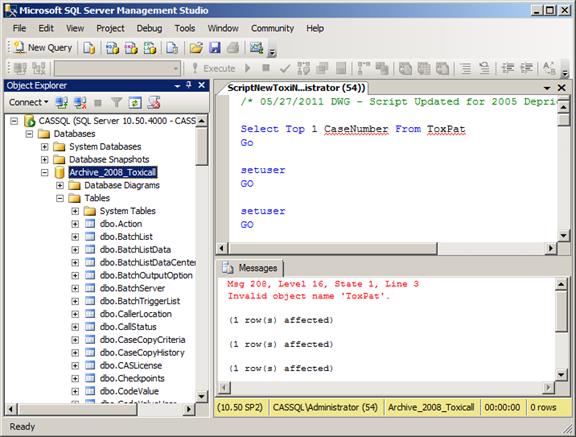Click the Activity Monitor toolbar icon
The image size is (576, 437).
(x=257, y=48)
